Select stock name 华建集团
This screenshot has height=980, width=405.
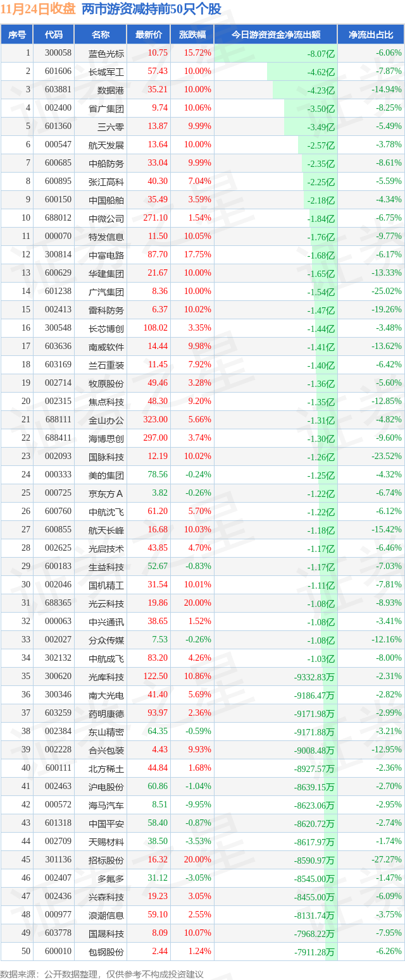106,273
